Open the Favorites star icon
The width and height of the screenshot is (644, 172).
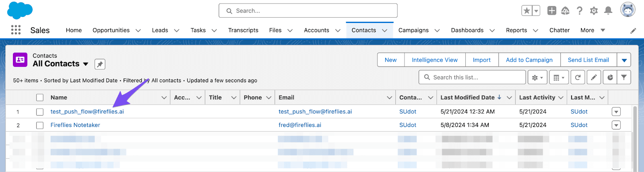pyautogui.click(x=526, y=11)
